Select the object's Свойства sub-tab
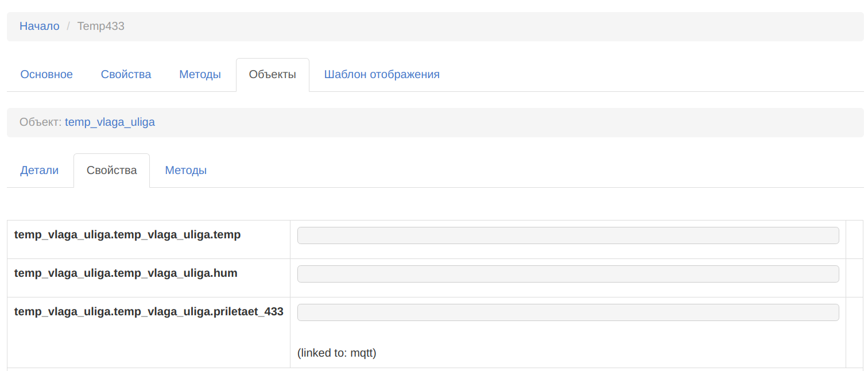The height and width of the screenshot is (371, 868). 111,171
